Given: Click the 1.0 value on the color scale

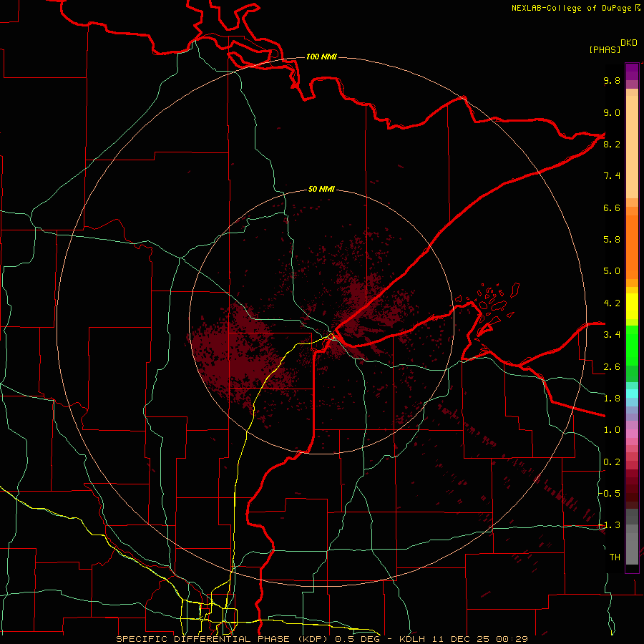Looking at the screenshot, I should (612, 431).
